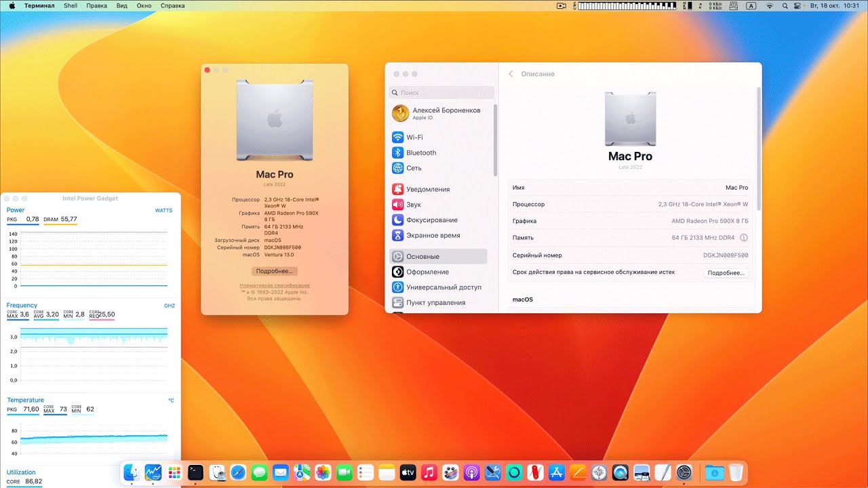
Task: Open the Нормативная сертификация link
Action: [275, 285]
